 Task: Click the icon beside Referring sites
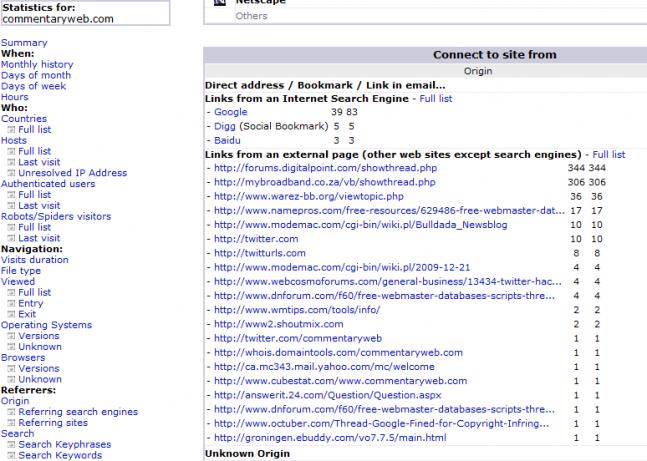pyautogui.click(x=11, y=423)
